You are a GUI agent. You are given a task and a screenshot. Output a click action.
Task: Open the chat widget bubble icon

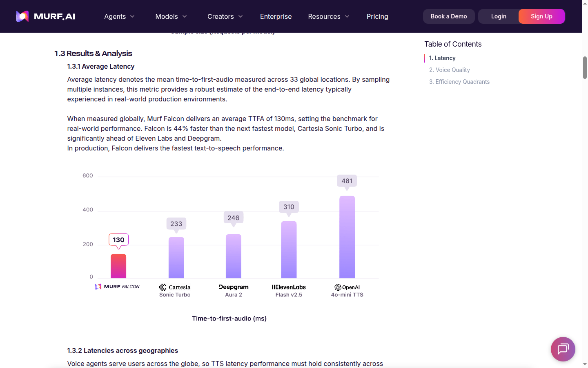(x=563, y=349)
